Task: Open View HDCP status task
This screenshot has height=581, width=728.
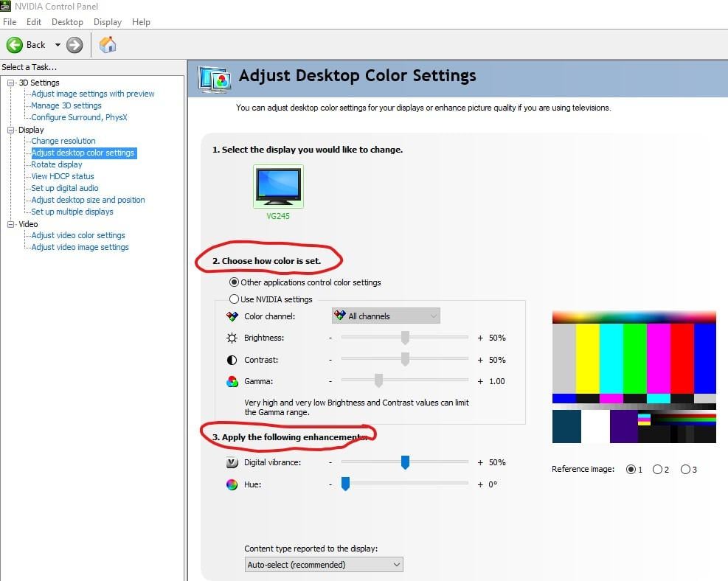Action: coord(63,176)
